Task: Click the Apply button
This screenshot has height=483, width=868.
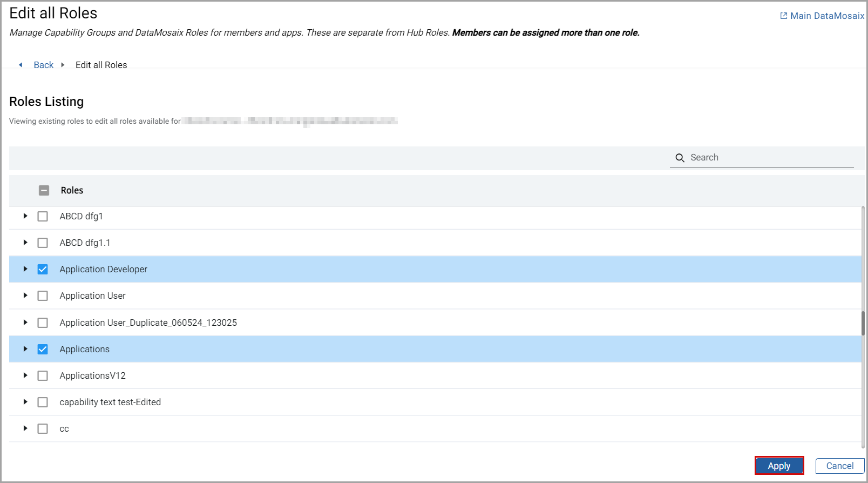Action: click(x=779, y=466)
